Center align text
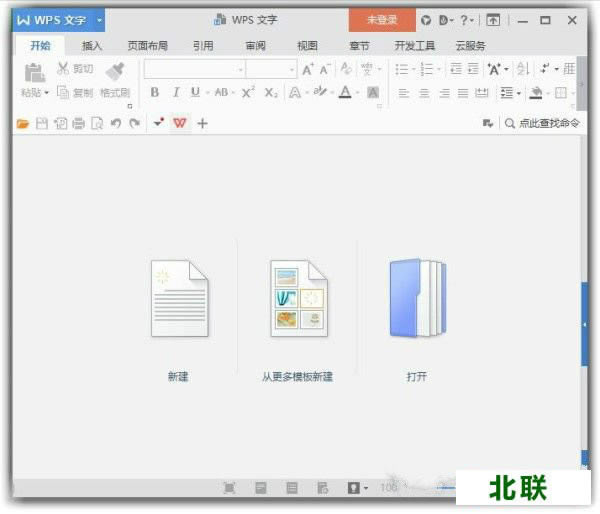The image size is (600, 514). tap(424, 93)
